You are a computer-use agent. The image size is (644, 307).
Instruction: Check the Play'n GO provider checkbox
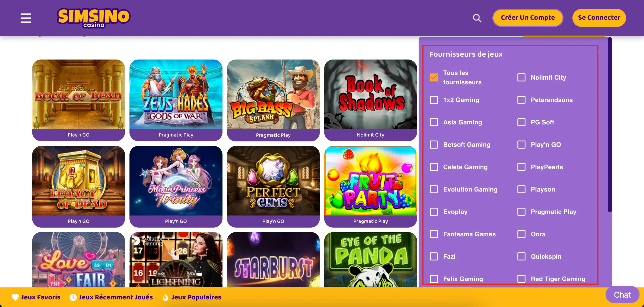click(x=521, y=144)
